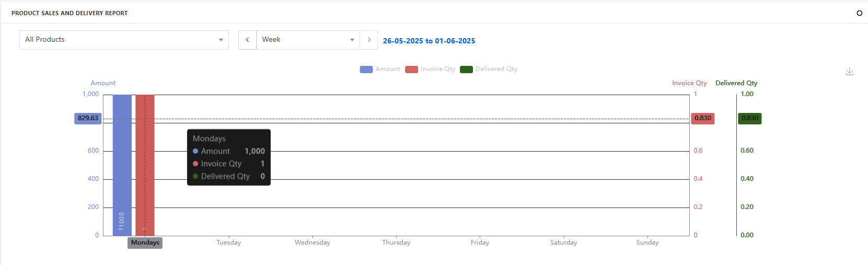Go to next week with right arrow
The width and height of the screenshot is (868, 265).
(x=369, y=40)
